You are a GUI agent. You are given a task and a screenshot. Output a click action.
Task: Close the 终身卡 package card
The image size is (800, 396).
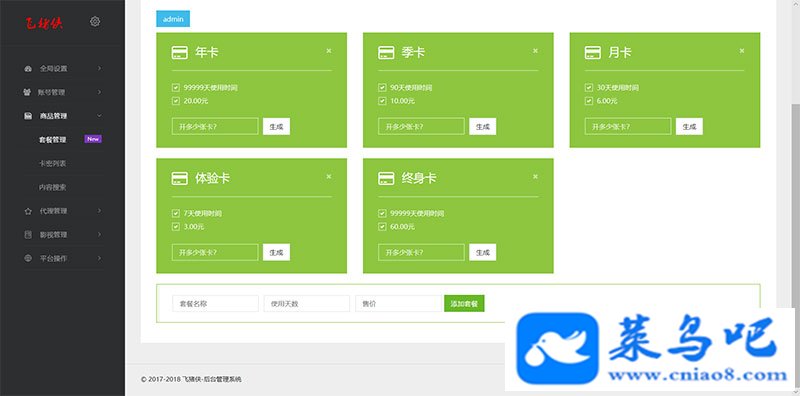point(535,177)
